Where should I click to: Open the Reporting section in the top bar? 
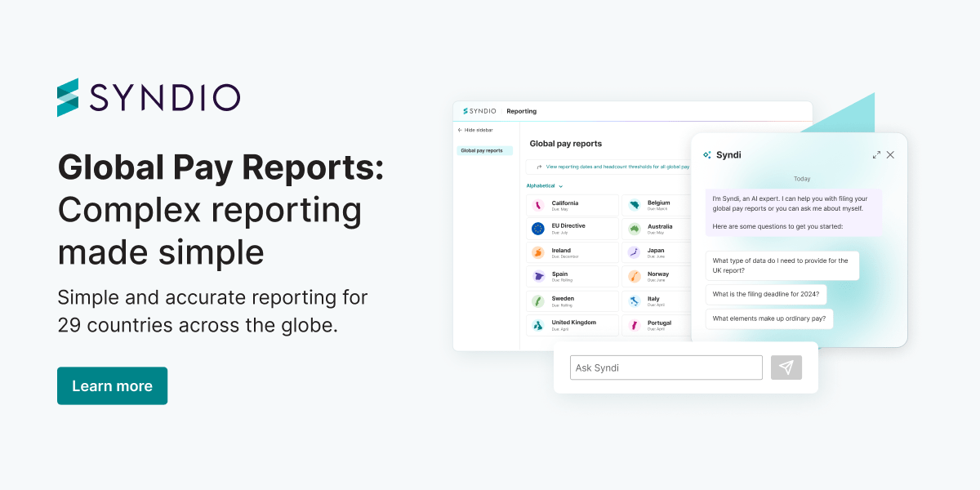523,111
